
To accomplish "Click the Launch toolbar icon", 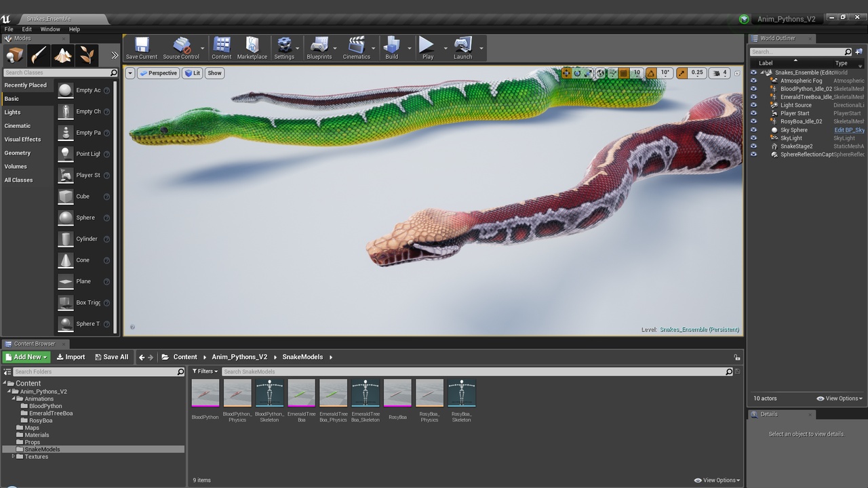I will 463,48.
